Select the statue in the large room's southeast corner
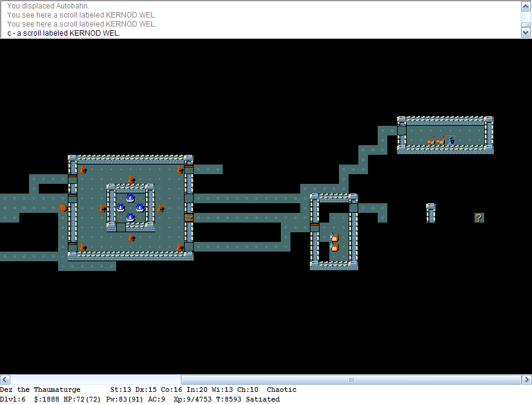532x404 pixels. [x=179, y=246]
